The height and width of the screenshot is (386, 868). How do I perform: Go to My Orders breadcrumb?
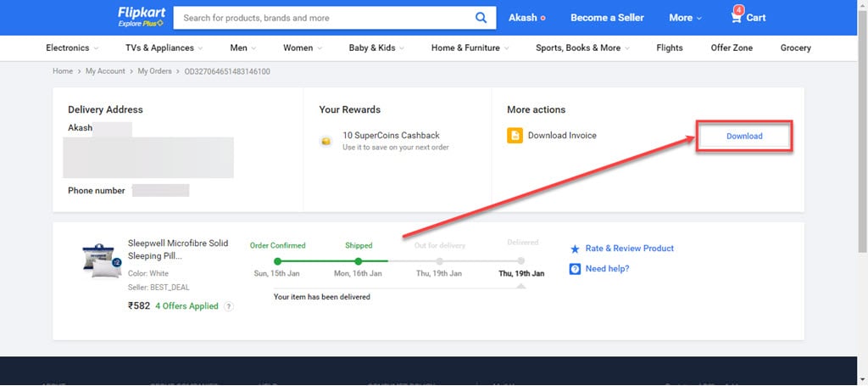[154, 71]
